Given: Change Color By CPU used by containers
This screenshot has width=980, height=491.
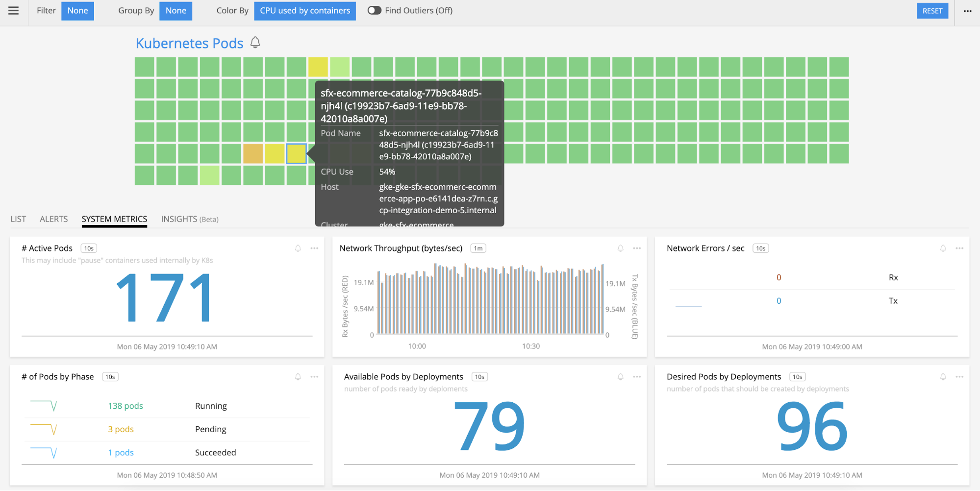Looking at the screenshot, I should coord(304,11).
